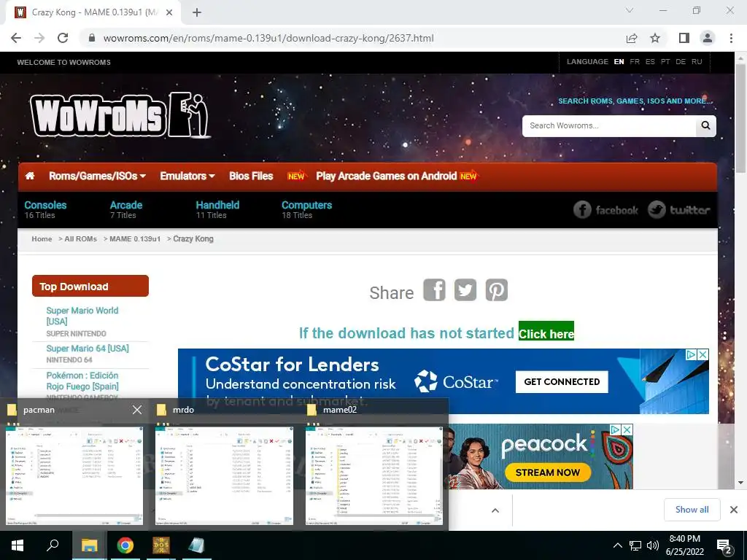The width and height of the screenshot is (747, 560).
Task: Click the site security lock icon
Action: (92, 38)
